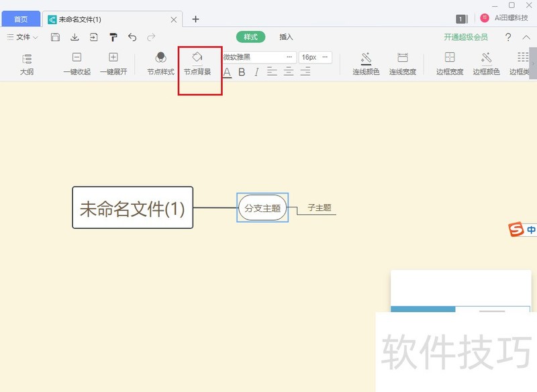Viewport: 537px width, 392px height.
Task: Open 连线宽度 line width option
Action: pyautogui.click(x=402, y=64)
